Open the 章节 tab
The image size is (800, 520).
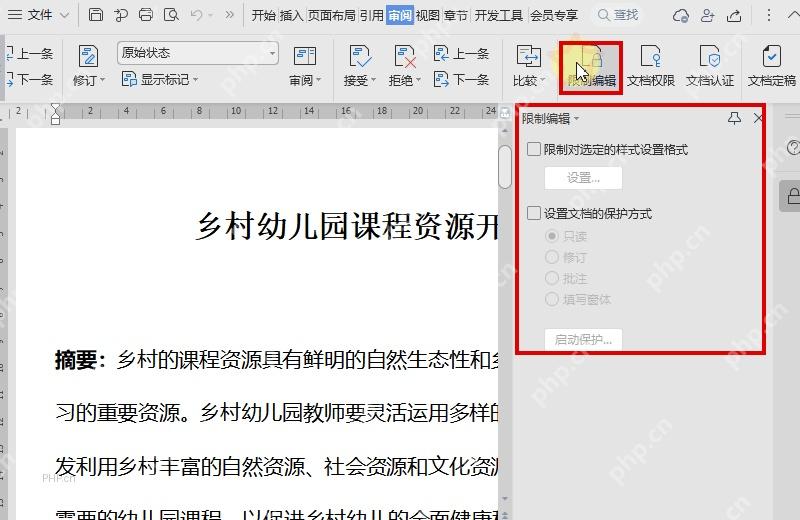pos(456,15)
